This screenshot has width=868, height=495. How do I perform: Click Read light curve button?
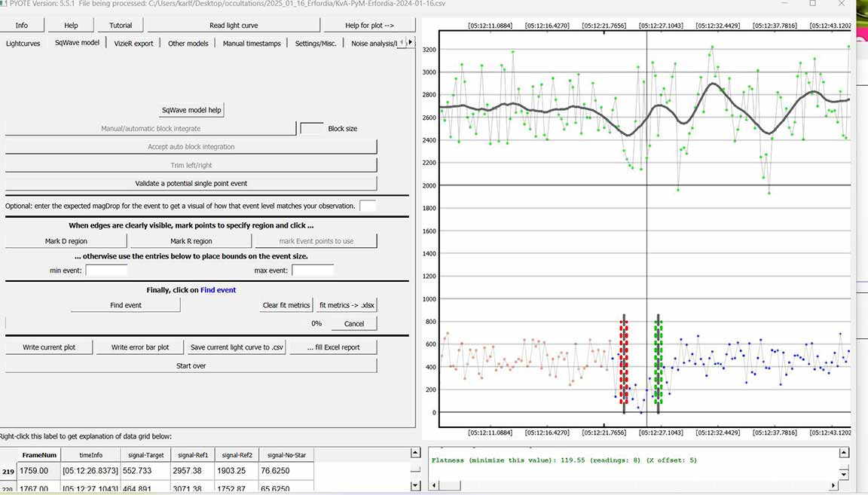(234, 26)
